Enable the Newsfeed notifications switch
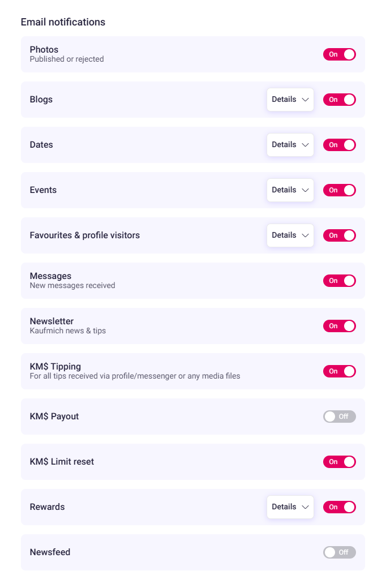The height and width of the screenshot is (588, 386). click(339, 552)
